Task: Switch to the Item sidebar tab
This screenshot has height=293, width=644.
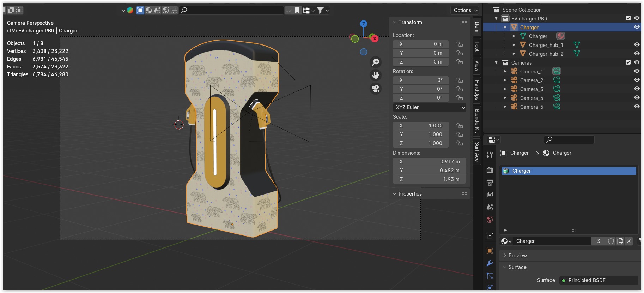Action: coord(477,27)
